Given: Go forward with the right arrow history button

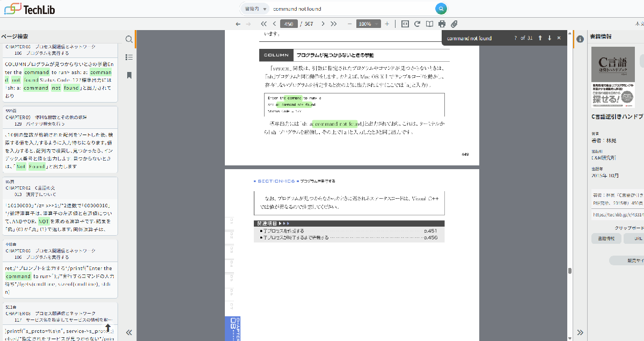Looking at the screenshot, I should tap(248, 24).
